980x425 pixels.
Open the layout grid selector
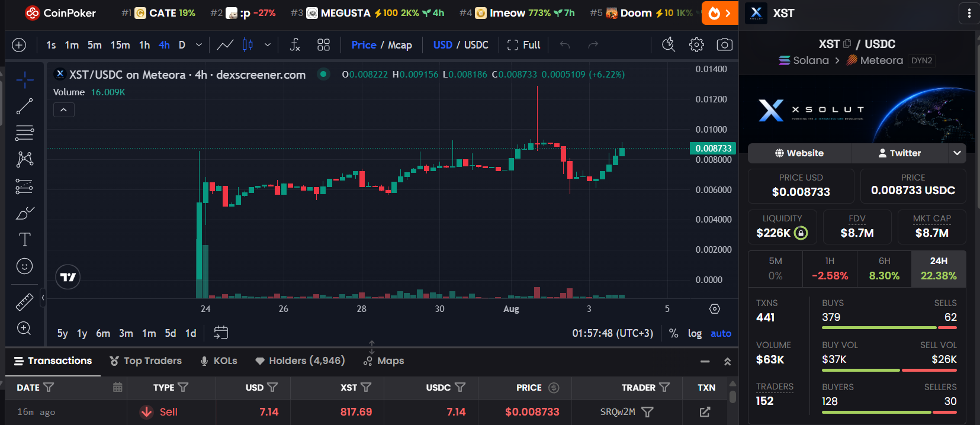(323, 45)
